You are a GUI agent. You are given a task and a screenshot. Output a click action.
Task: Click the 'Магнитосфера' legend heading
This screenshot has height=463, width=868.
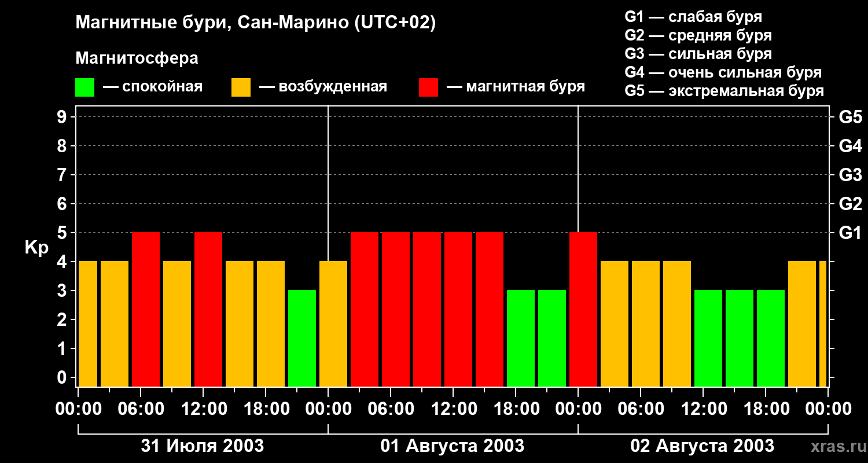click(x=137, y=58)
